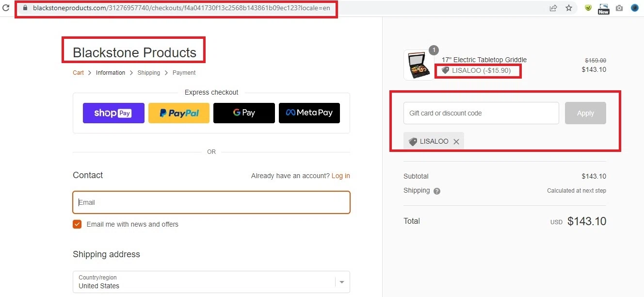Pay with Shop Pay express button
Viewport: 644px width, 297px height.
[x=113, y=113]
